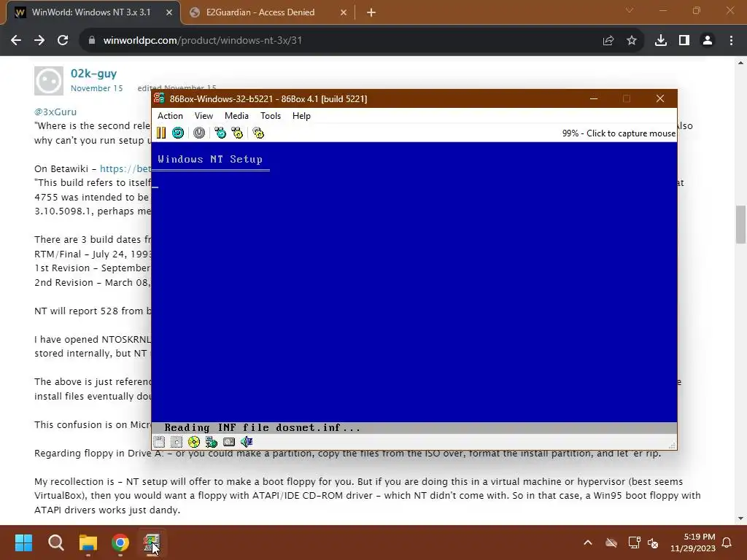Show hidden system tray icons
The height and width of the screenshot is (560, 747).
[x=588, y=542]
